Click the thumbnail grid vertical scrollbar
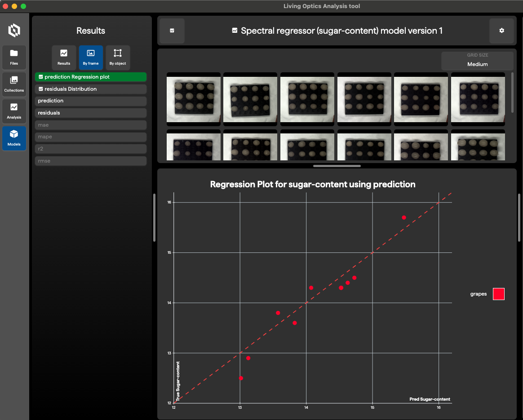Image resolution: width=523 pixels, height=420 pixels. [x=513, y=92]
